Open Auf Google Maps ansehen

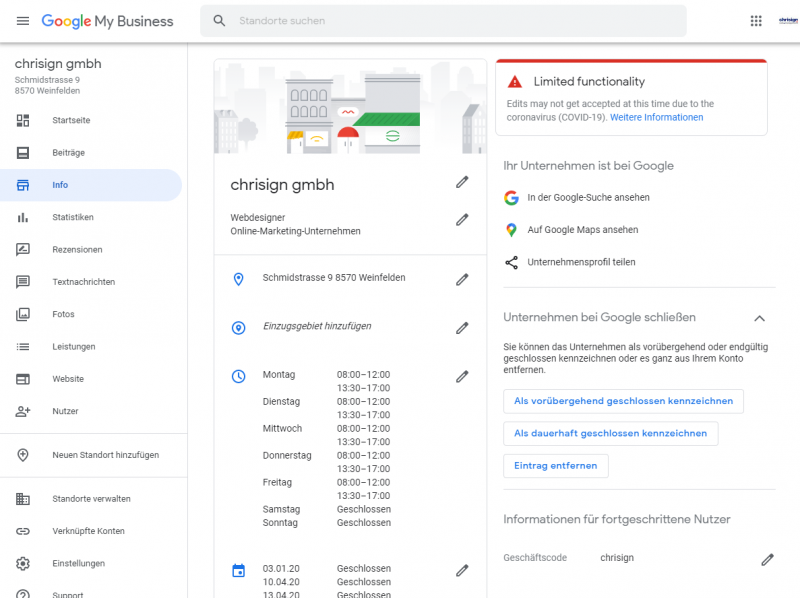(x=583, y=230)
